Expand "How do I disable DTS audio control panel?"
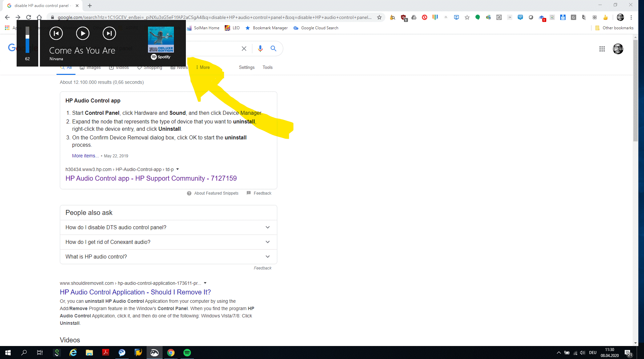Image resolution: width=644 pixels, height=359 pixels. (268, 227)
